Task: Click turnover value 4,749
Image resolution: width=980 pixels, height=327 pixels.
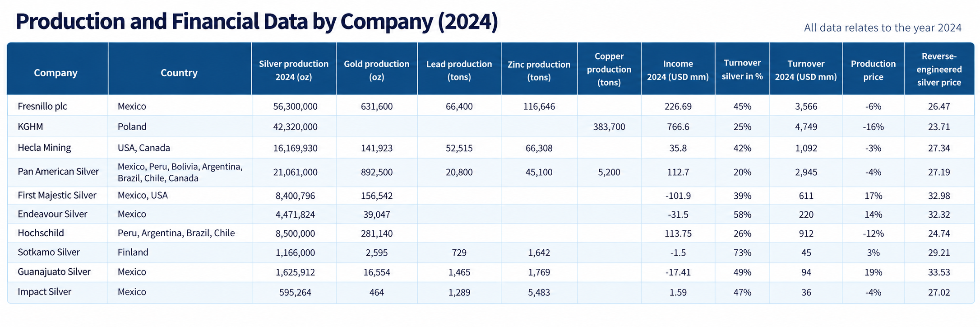Action: point(806,127)
